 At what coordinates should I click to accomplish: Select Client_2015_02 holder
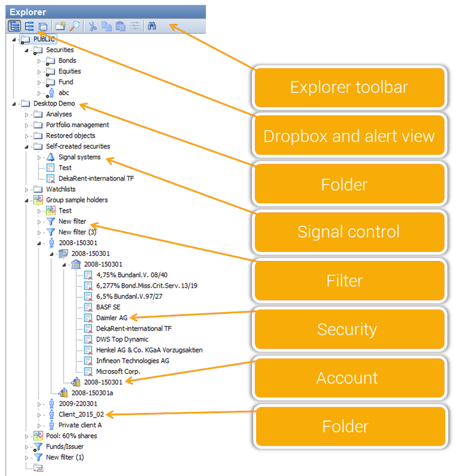coord(81,414)
